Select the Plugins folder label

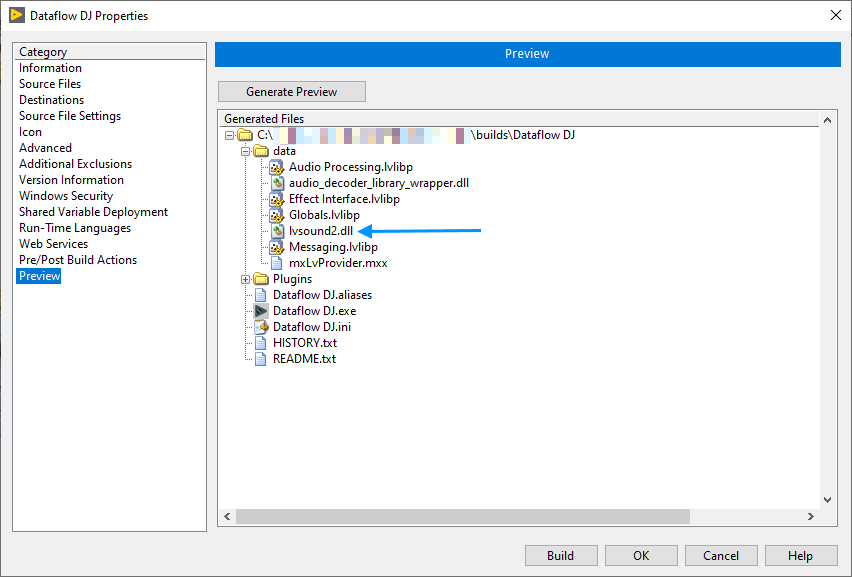click(x=292, y=279)
